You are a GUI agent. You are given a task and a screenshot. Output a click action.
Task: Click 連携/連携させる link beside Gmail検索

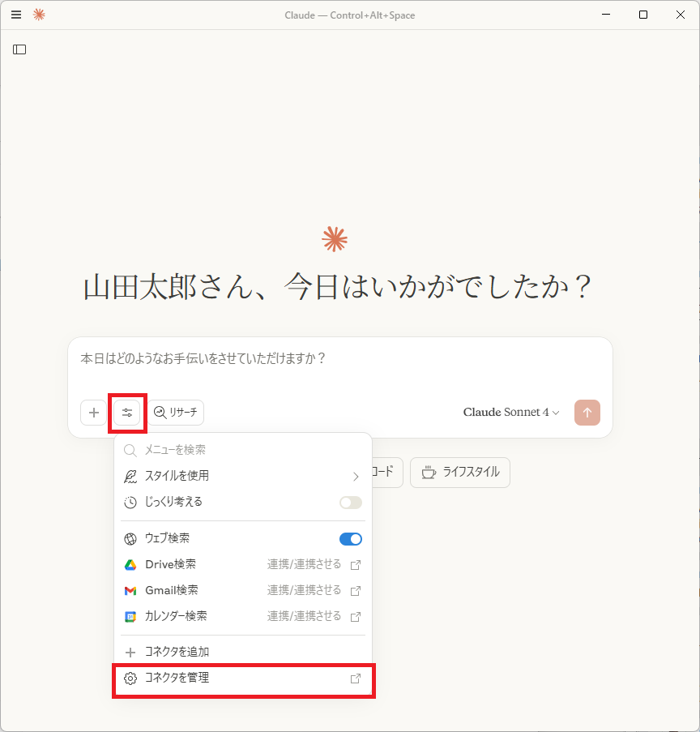pos(305,591)
